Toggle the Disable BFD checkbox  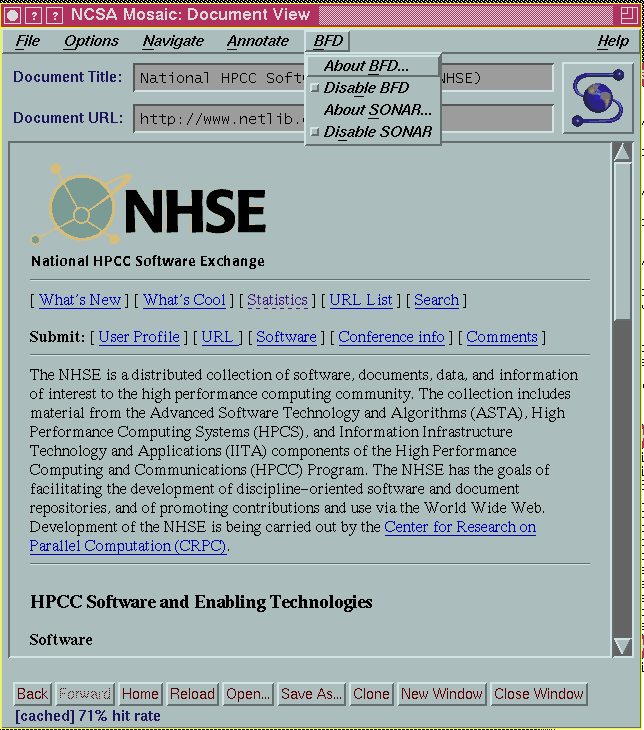coord(316,88)
